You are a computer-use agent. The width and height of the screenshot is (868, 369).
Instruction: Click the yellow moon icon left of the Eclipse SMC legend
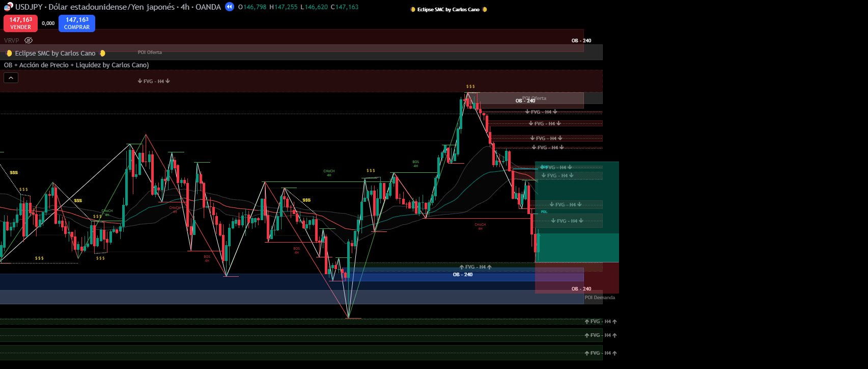9,53
